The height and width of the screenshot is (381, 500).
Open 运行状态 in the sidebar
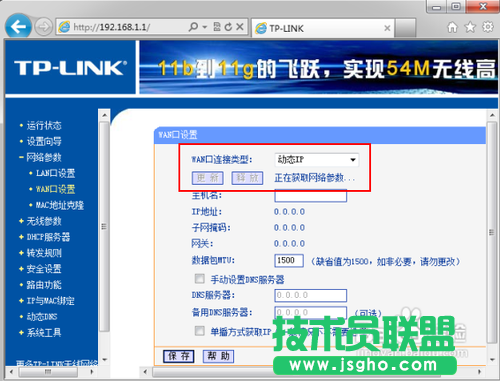point(44,126)
